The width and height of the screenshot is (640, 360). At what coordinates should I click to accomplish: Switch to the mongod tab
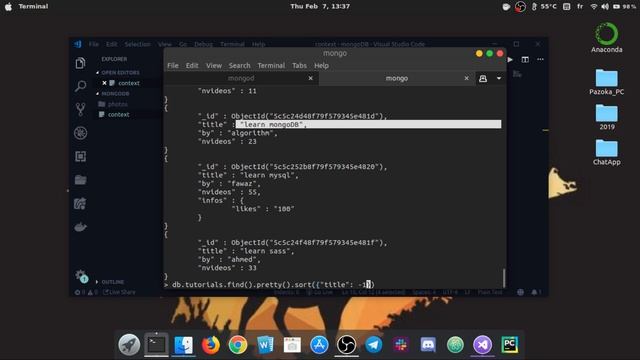pos(241,78)
